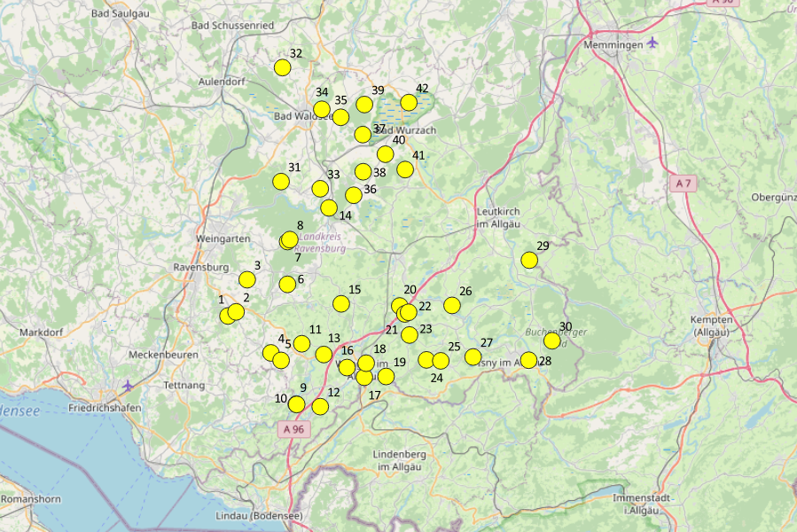Click the yellow marker numbered 29
The image size is (797, 532).
pyautogui.click(x=529, y=260)
